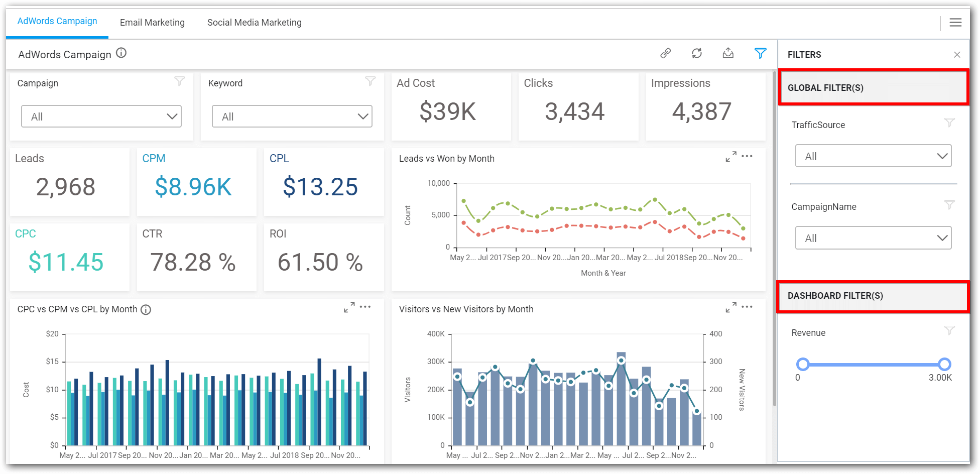Open the hamburger menu at top right
The width and height of the screenshot is (980, 474).
pyautogui.click(x=955, y=23)
